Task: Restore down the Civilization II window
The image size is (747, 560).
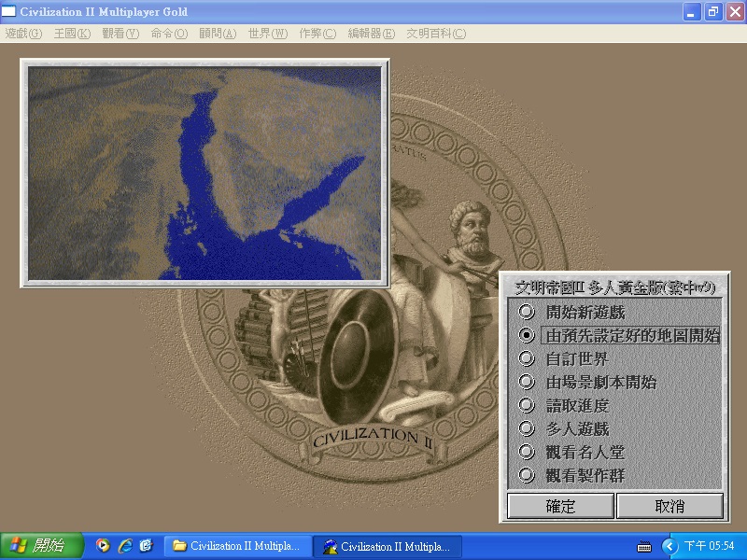Action: tap(713, 12)
